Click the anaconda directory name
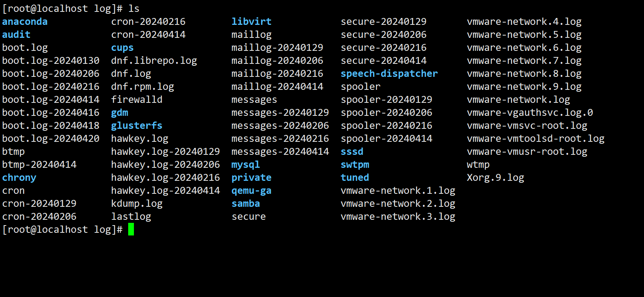Screen dimensions: 644x297 [25, 22]
